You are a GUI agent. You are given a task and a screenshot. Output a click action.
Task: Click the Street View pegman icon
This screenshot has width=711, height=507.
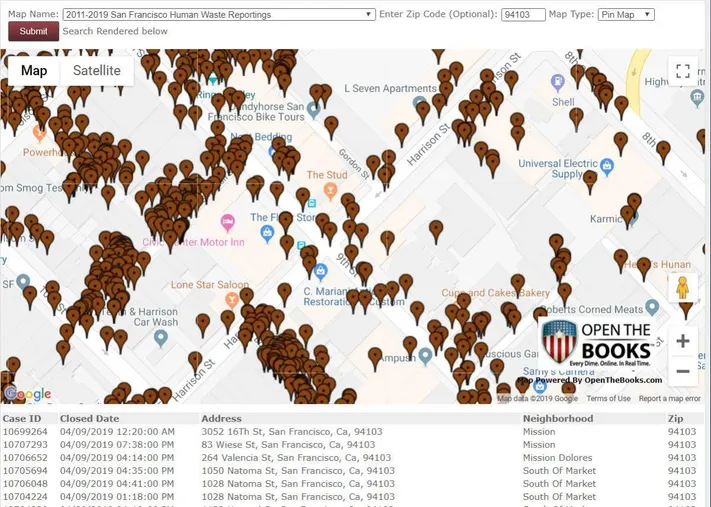[x=682, y=288]
